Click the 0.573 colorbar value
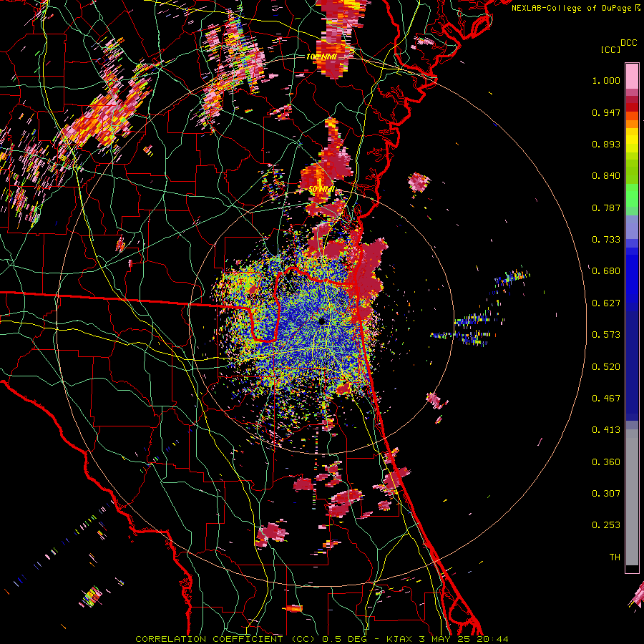Screen dimensions: 644x644 click(606, 335)
